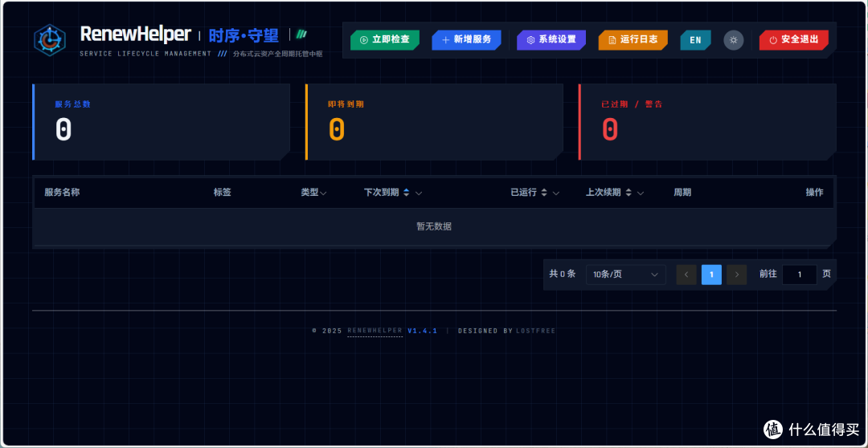This screenshot has width=868, height=448.
Task: Open the RENEWHELPER footer link
Action: click(375, 331)
